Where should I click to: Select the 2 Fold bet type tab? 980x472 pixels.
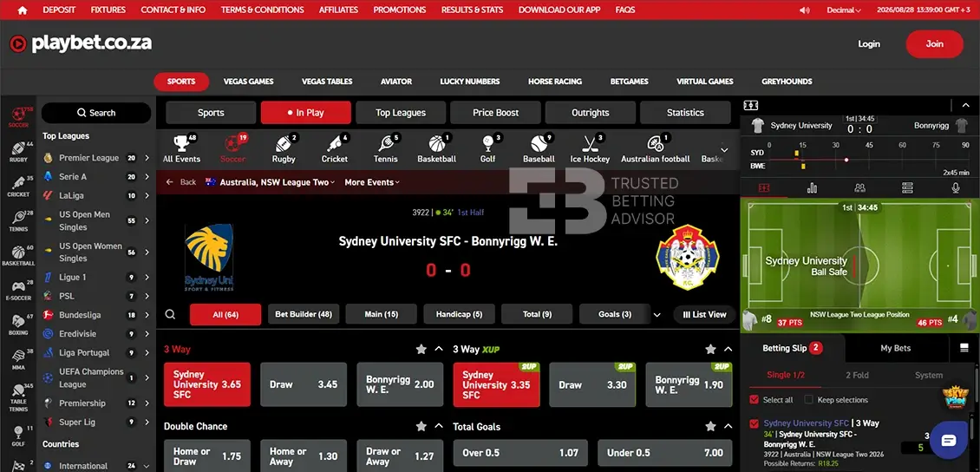coord(857,375)
